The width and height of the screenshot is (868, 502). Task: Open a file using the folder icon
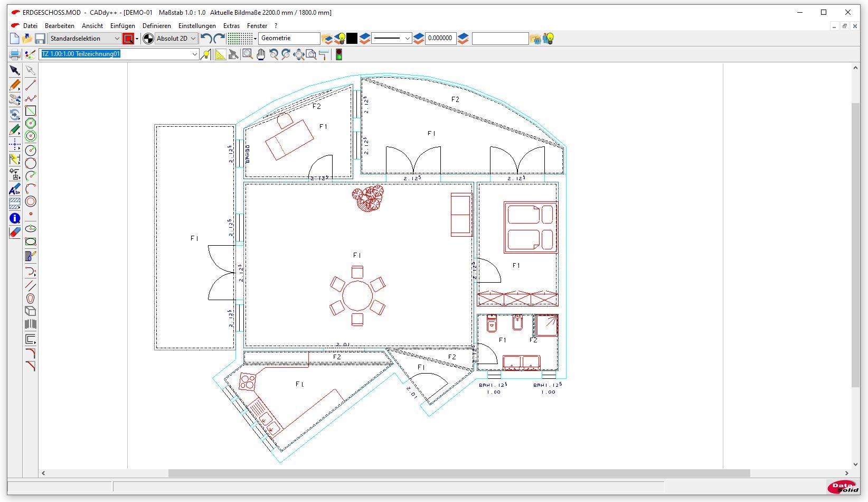27,39
